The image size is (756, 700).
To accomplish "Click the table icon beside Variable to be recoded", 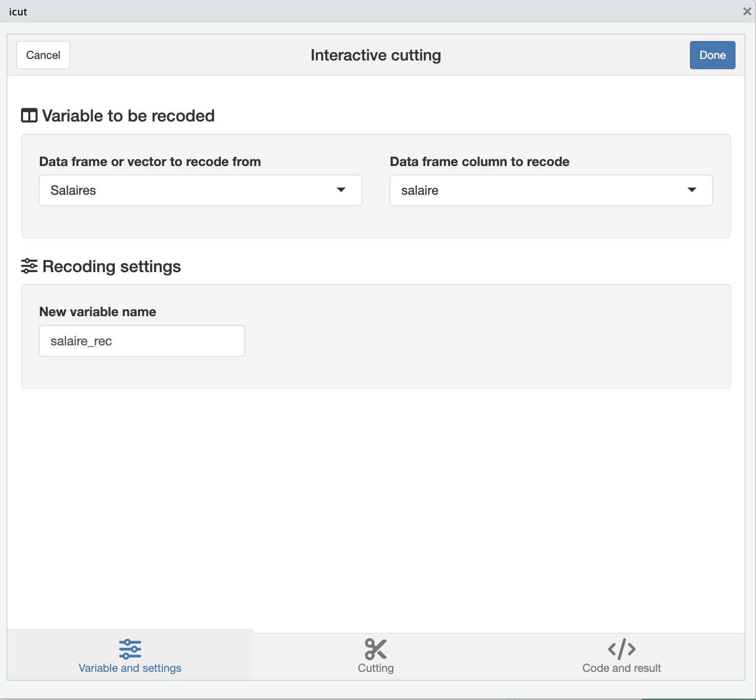I will click(x=29, y=116).
